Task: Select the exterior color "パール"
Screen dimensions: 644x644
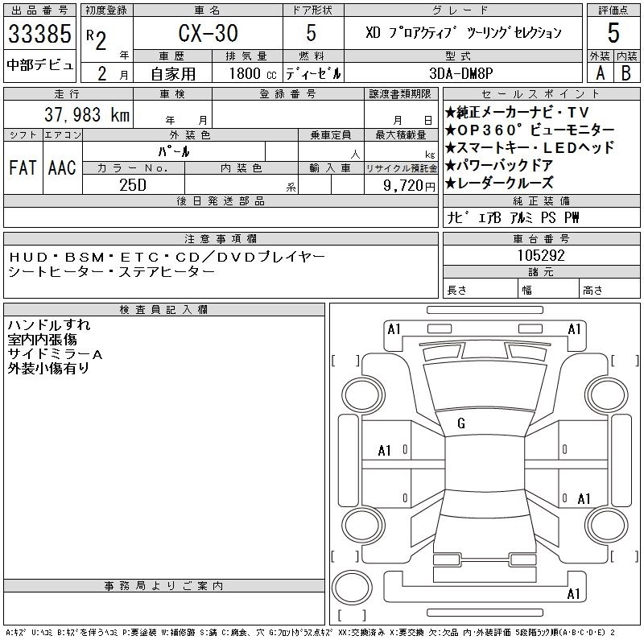Action: (174, 151)
